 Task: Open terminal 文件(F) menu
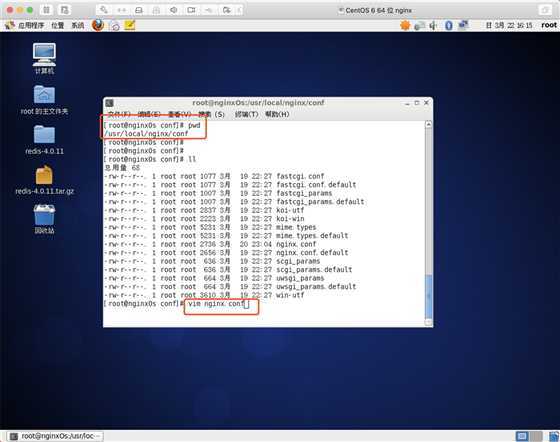click(x=119, y=114)
